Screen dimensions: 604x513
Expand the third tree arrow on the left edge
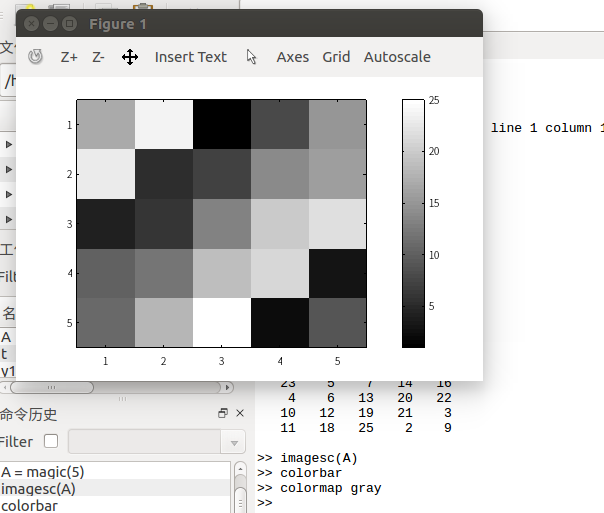[x=8, y=194]
